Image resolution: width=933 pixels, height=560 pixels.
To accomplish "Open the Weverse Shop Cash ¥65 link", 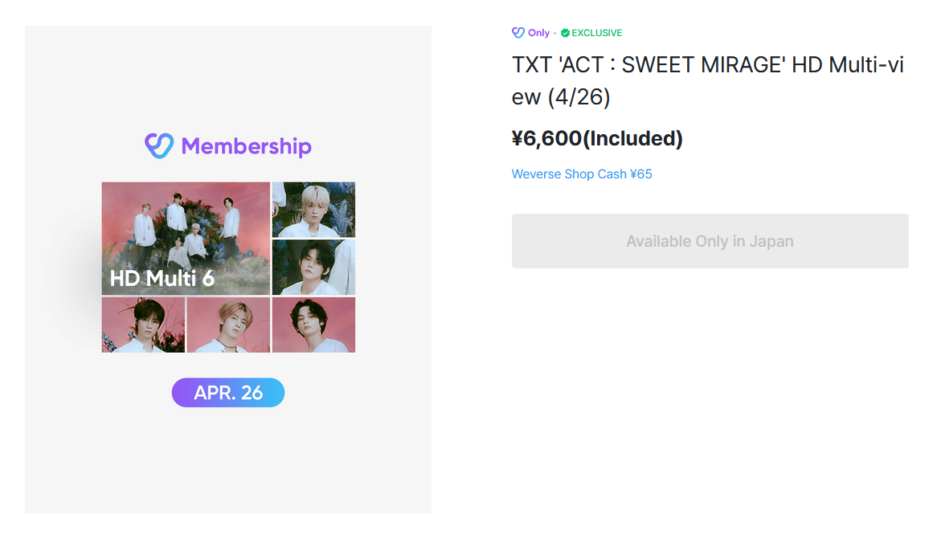I will click(x=582, y=174).
